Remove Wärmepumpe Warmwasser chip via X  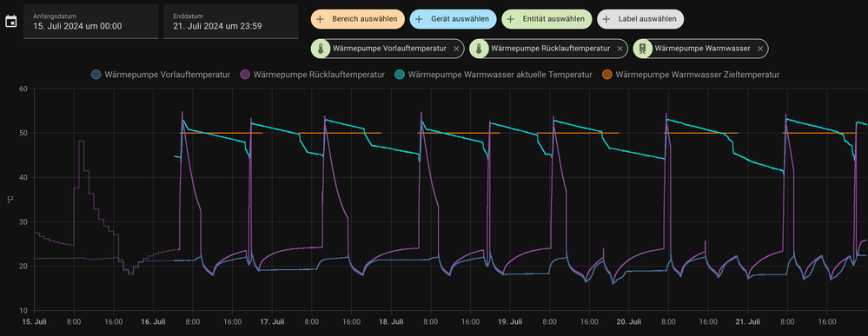point(760,49)
